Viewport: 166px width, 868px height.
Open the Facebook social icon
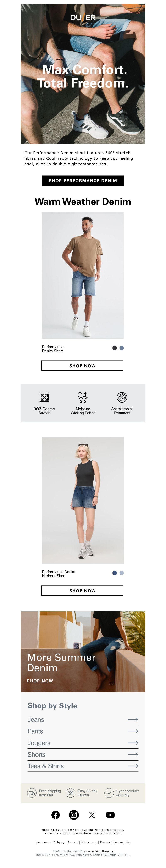[x=56, y=815]
